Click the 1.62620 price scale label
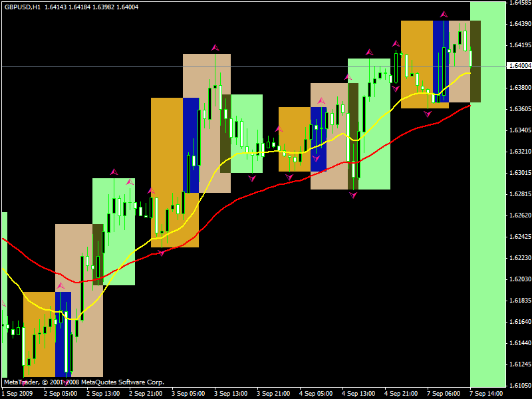This screenshot has width=532, height=399. pyautogui.click(x=520, y=215)
